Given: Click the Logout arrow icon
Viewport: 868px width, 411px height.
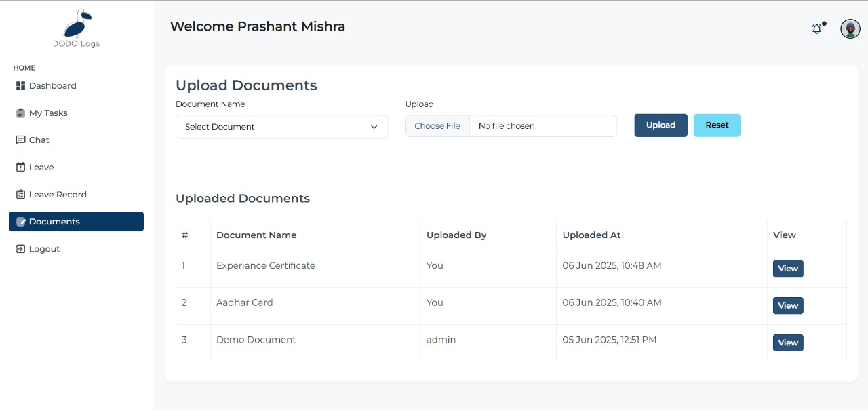Looking at the screenshot, I should tap(20, 248).
